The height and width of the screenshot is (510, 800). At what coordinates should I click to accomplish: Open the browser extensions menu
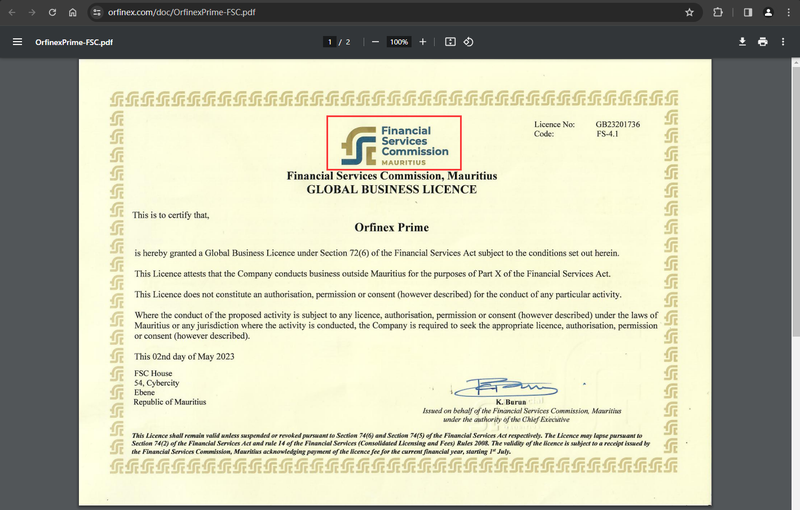click(x=719, y=13)
